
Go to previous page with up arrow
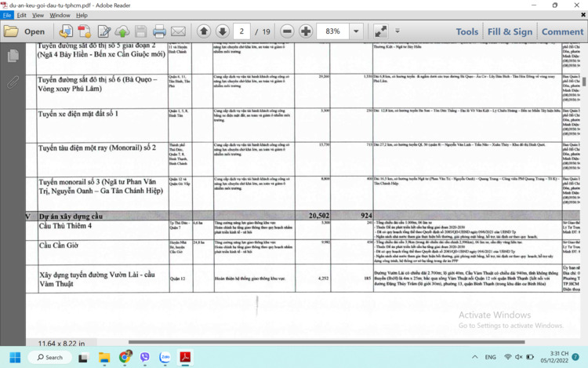click(204, 31)
